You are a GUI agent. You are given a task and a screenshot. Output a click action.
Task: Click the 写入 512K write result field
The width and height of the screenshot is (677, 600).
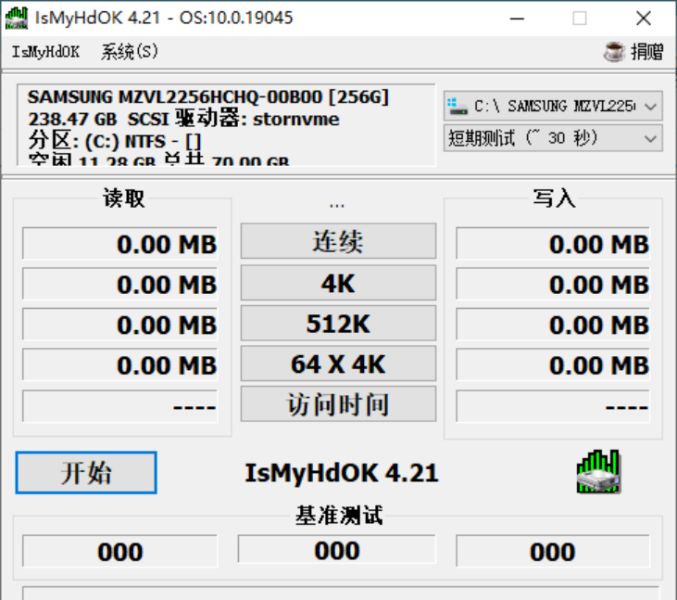point(553,324)
